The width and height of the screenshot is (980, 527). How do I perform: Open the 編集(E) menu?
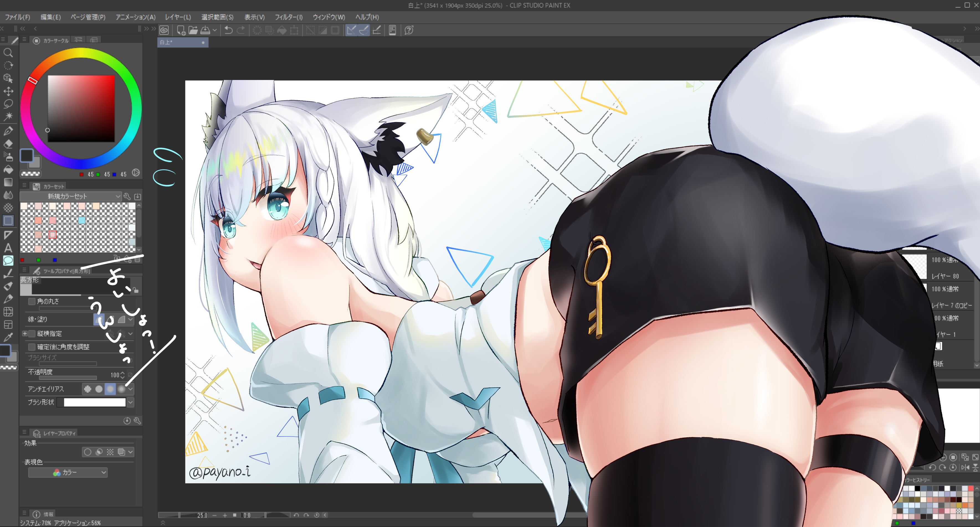point(51,17)
